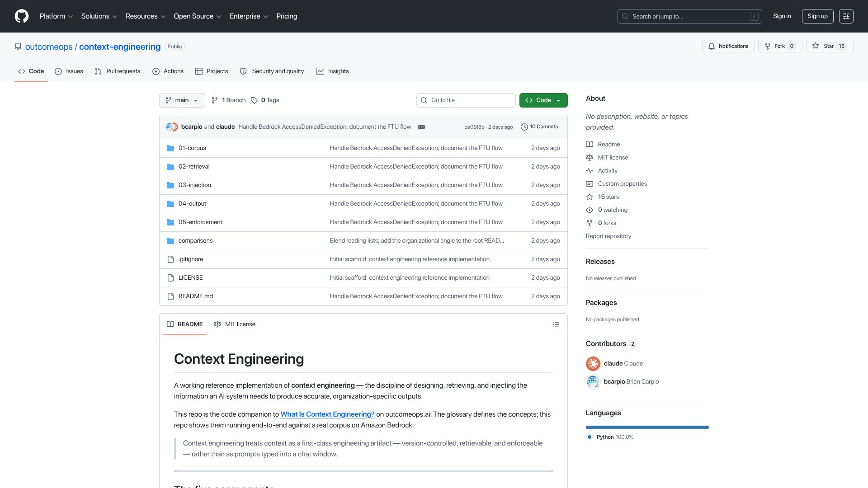Switch to the Issues tab

(69, 71)
